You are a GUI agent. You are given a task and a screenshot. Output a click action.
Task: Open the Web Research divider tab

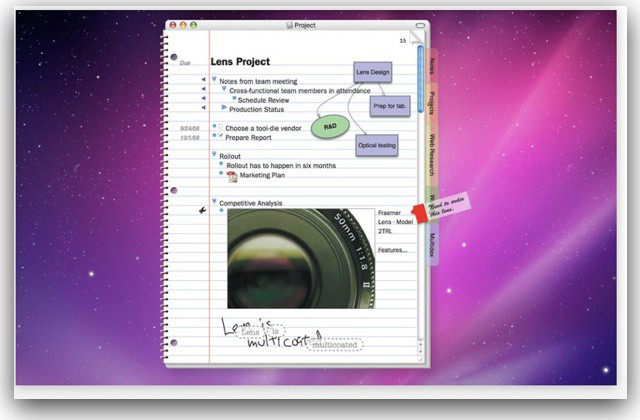click(x=432, y=155)
